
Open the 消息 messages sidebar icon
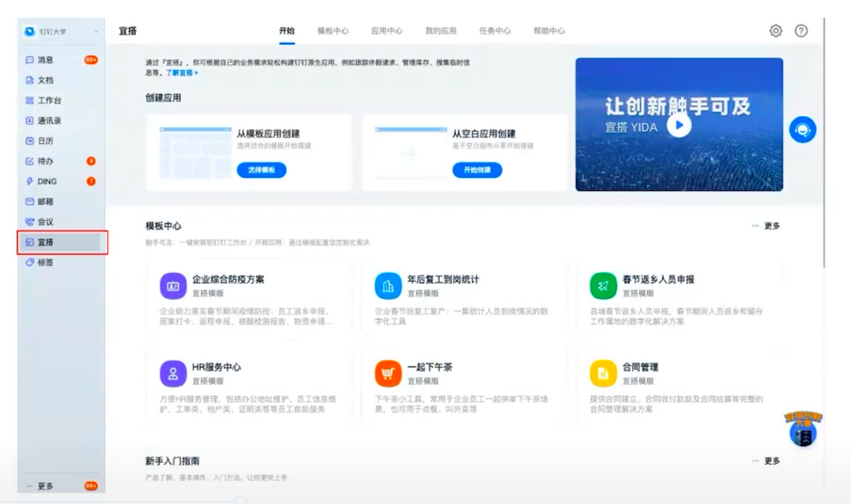pos(29,60)
